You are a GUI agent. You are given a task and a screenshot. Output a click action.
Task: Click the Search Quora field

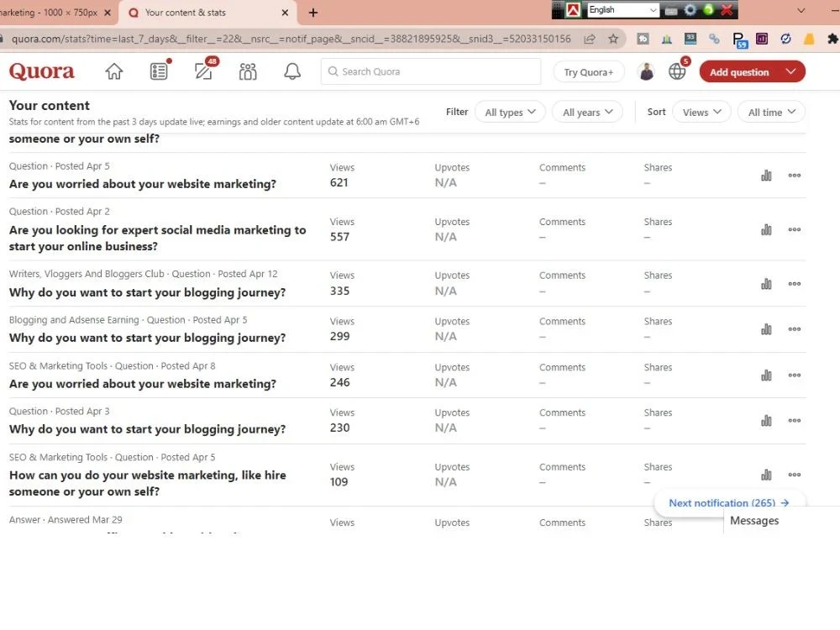[431, 71]
